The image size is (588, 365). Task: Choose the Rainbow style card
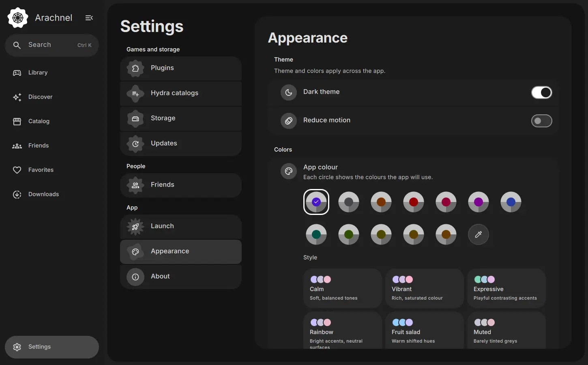tap(343, 330)
